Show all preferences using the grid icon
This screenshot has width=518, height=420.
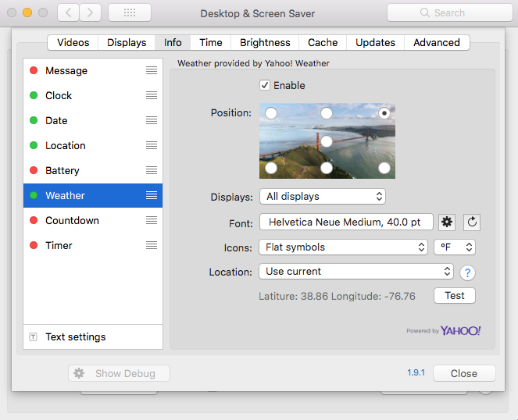tap(130, 12)
